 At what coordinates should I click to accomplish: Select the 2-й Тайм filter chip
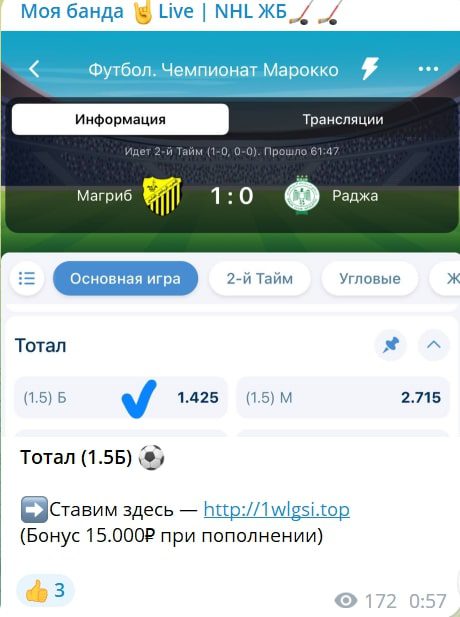[x=260, y=279]
